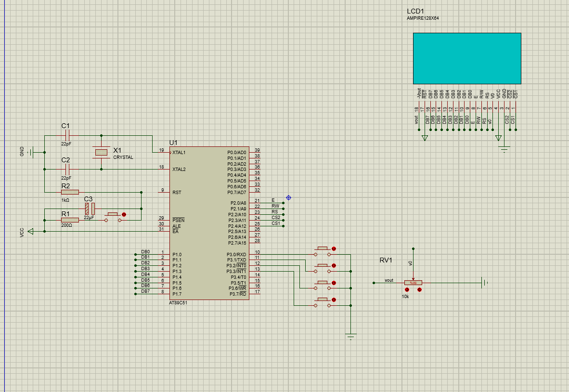Click the X1 reference label
This screenshot has width=569, height=392.
[x=117, y=150]
